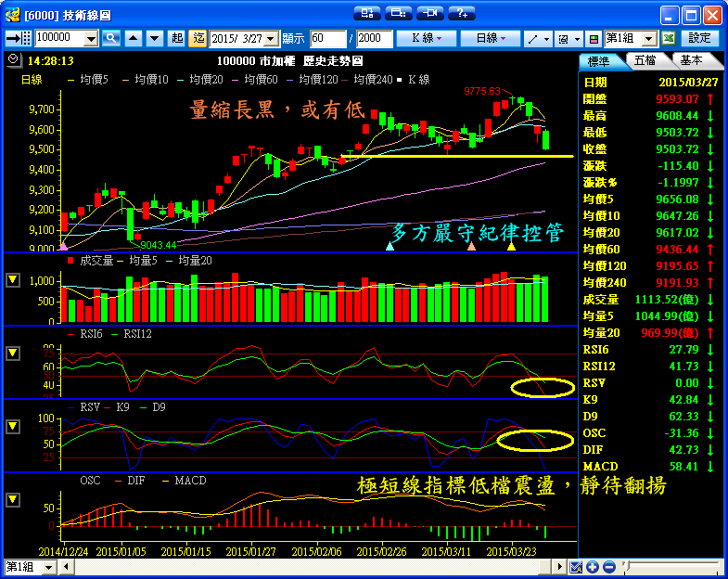Viewport: 728px width, 579px height.
Task: Expand the 100000 symbol code dropdown
Action: (x=91, y=38)
